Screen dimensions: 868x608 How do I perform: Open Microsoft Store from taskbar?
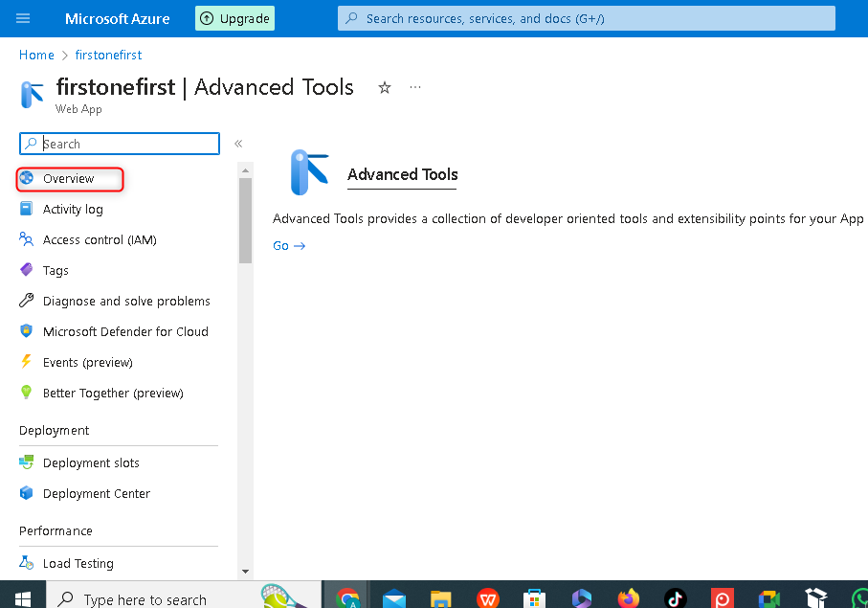tap(534, 598)
